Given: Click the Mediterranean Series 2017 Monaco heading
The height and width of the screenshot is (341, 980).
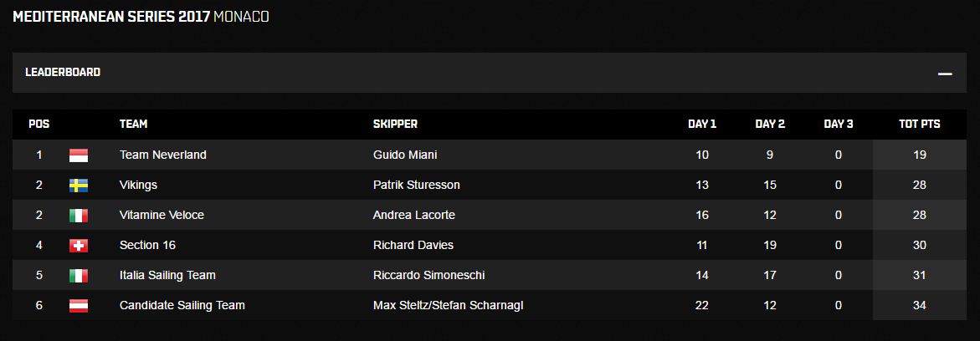Looking at the screenshot, I should (141, 17).
